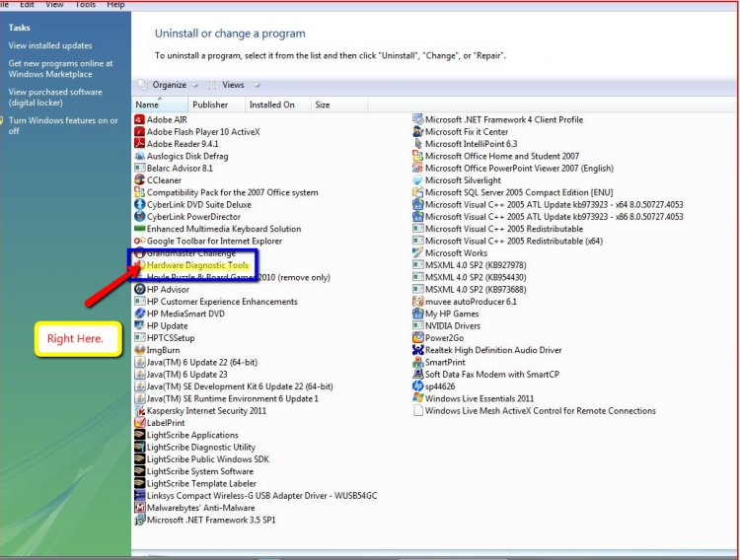Click the Adobe AIR program icon
This screenshot has height=560, width=740.
[x=139, y=120]
